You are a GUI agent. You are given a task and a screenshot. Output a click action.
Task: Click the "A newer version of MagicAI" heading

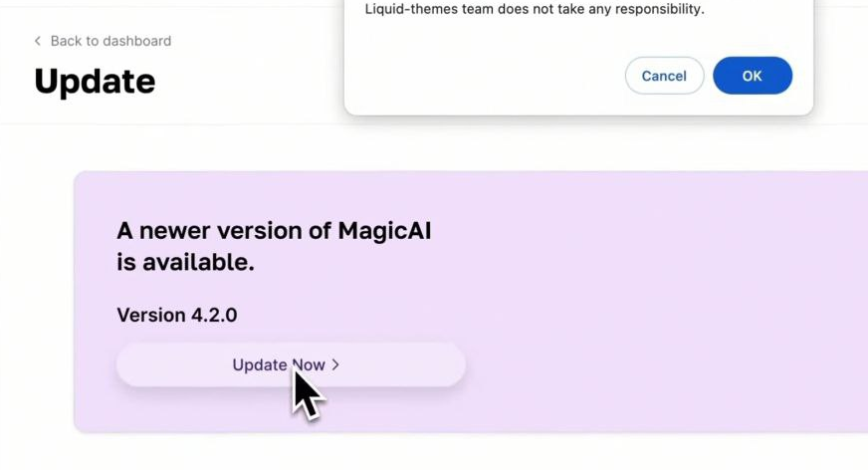coord(274,231)
